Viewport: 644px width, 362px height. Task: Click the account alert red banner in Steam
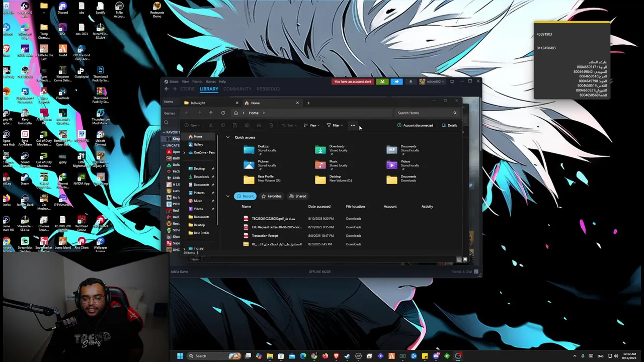coord(353,81)
